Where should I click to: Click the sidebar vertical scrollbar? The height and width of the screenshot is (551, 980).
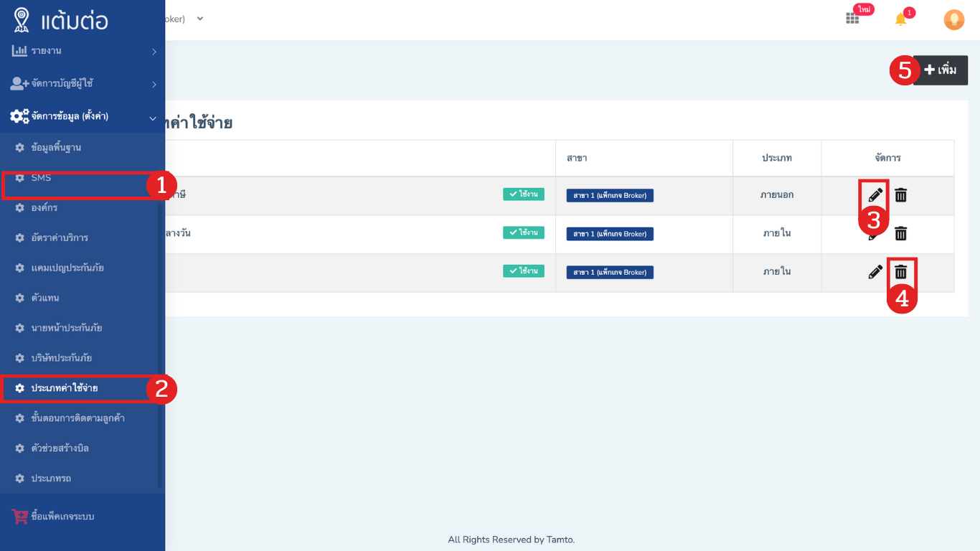point(160,344)
